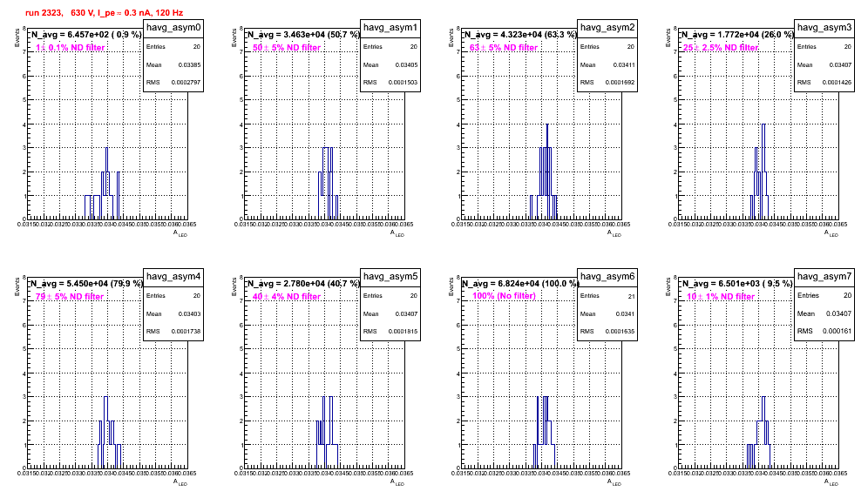Click RMS 0.0001815 in havg_asym5 stats

point(390,332)
